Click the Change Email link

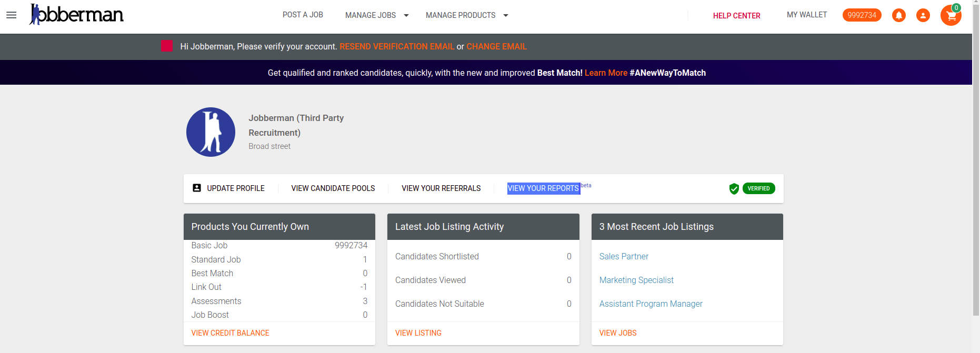[496, 46]
